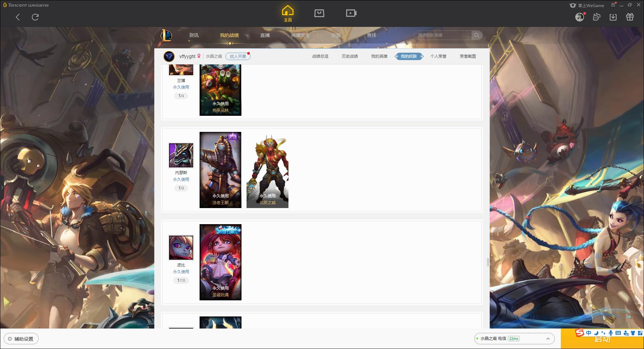The height and width of the screenshot is (349, 644).
Task: Open the hamburger main menu icon
Action: (613, 5)
